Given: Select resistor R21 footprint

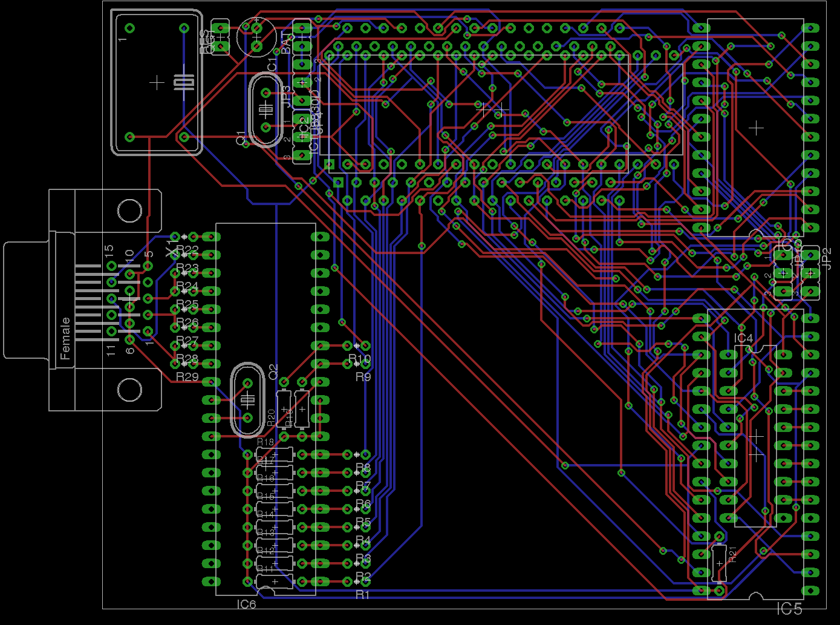Looking at the screenshot, I should (719, 563).
